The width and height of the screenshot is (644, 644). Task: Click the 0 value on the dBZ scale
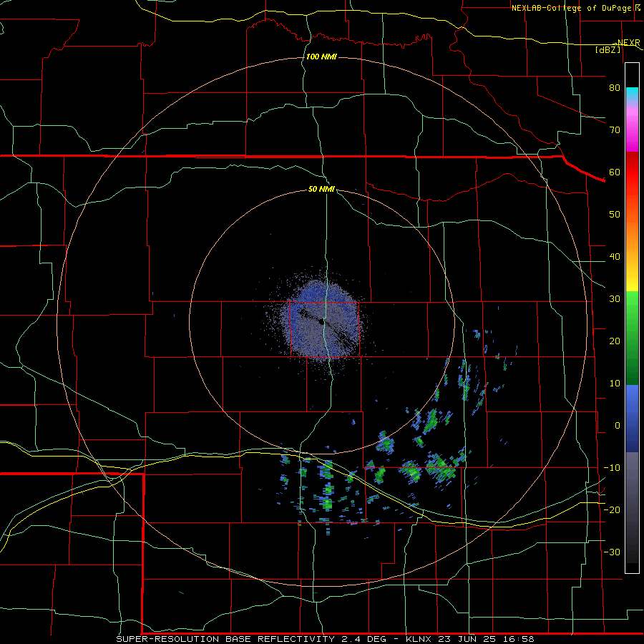pyautogui.click(x=618, y=426)
